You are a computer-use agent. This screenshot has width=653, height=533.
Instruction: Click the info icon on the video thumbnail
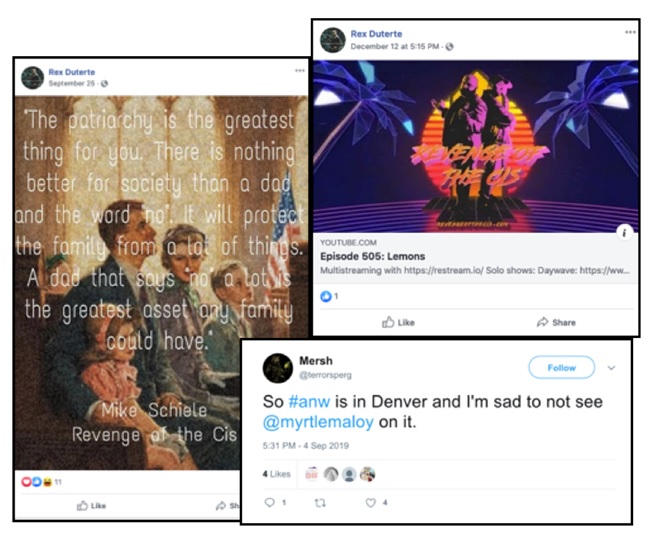coord(624,233)
